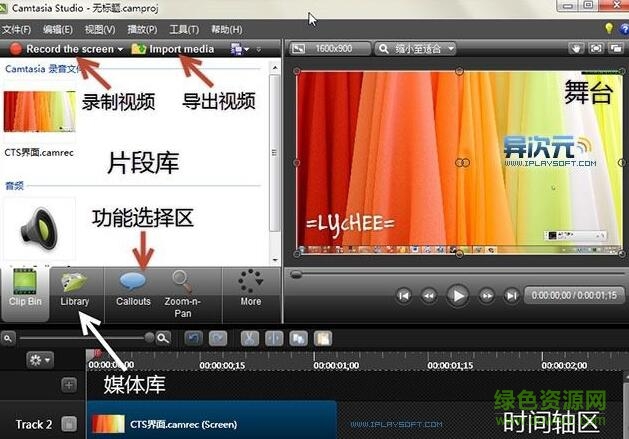Viewport: 629px width, 439px height.
Task: Click the canvas preview image on stage
Action: pyautogui.click(x=459, y=163)
